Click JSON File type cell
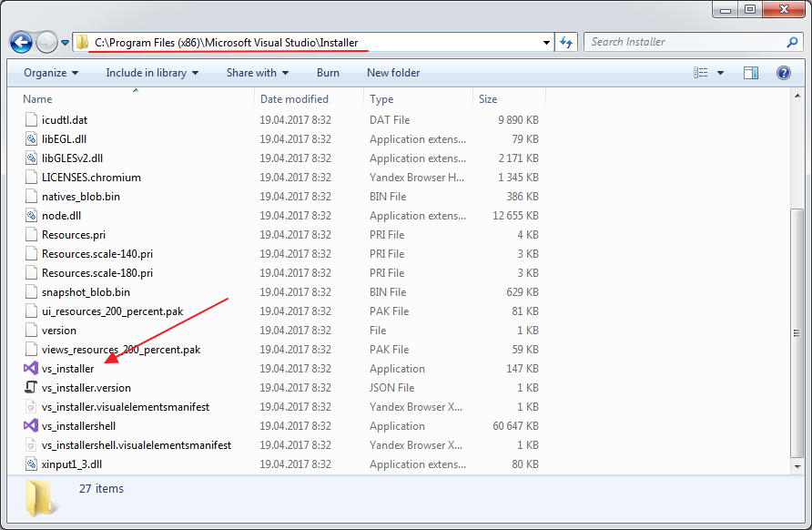The image size is (812, 530). point(392,388)
